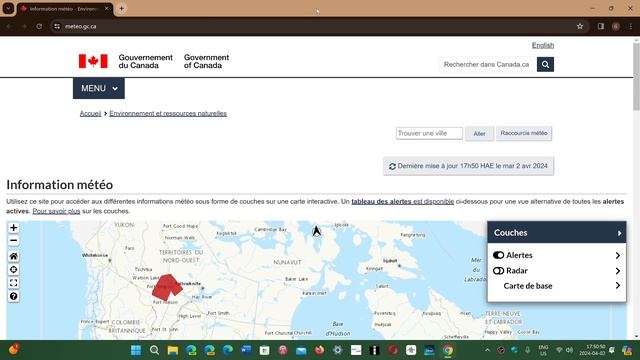Expand the Carte de base options chevron
Screen dimensions: 640x360
click(618, 286)
